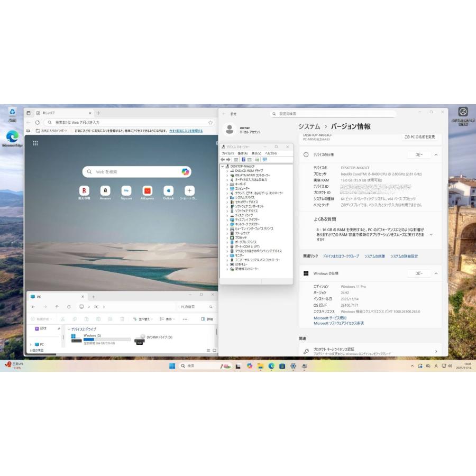This screenshot has width=476, height=476.
Task: Click the Copilot icon in Edge search box
Action: 185,172
